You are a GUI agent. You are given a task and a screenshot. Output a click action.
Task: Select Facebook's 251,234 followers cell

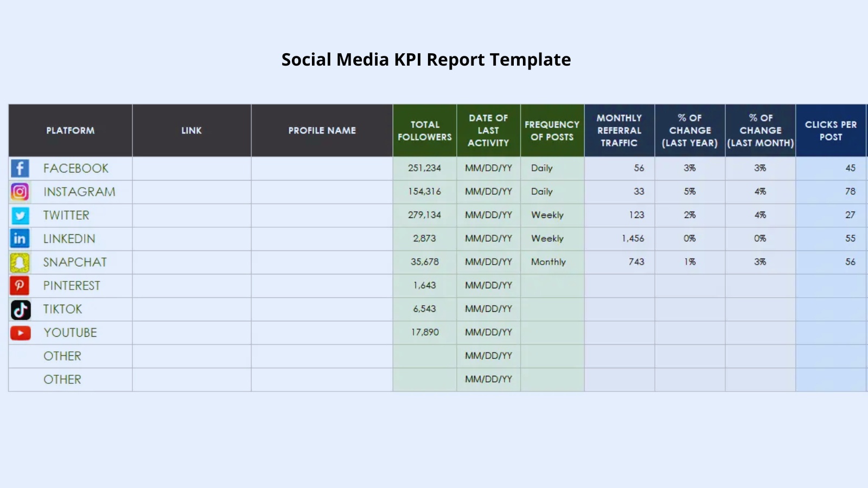pos(425,169)
